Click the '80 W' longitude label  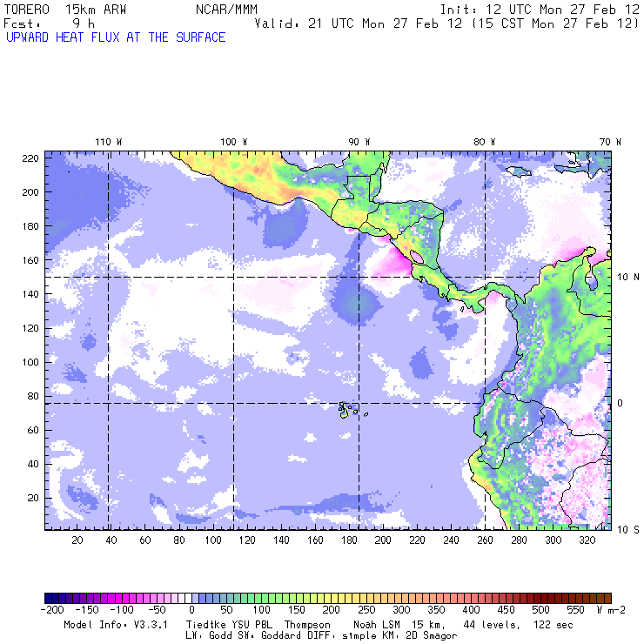(485, 142)
